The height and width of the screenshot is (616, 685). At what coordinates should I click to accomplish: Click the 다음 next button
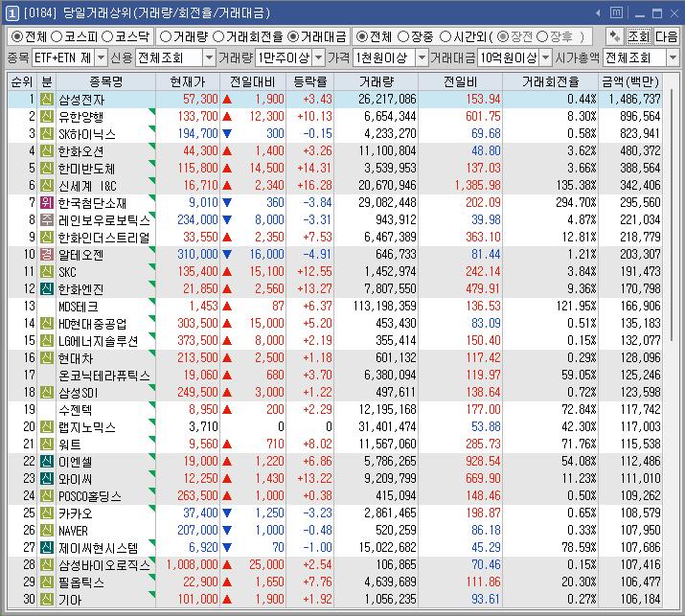[x=666, y=36]
